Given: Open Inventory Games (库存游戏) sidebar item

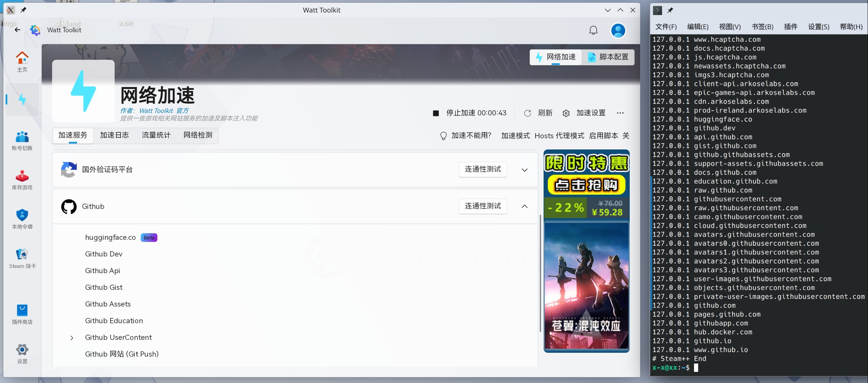Looking at the screenshot, I should [22, 180].
